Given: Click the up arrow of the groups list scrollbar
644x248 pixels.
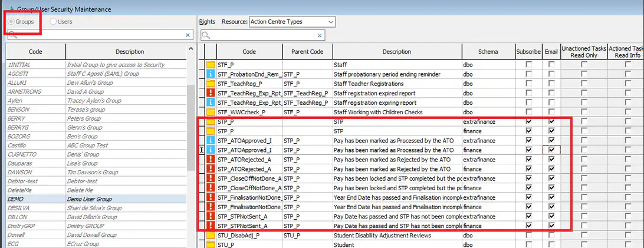Looking at the screenshot, I should (190, 49).
